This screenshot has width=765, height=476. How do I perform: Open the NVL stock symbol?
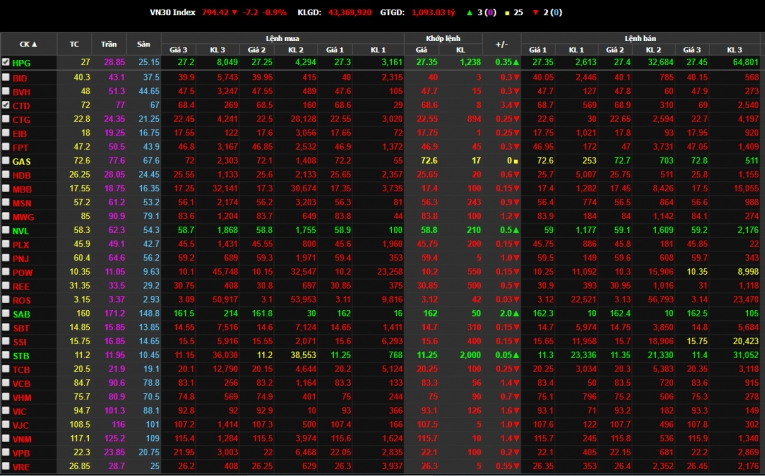[20, 231]
